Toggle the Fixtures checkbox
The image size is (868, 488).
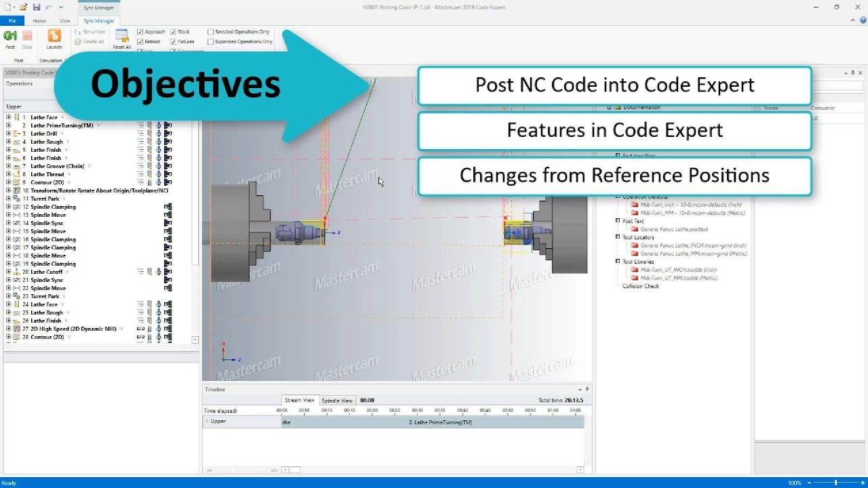click(x=173, y=42)
